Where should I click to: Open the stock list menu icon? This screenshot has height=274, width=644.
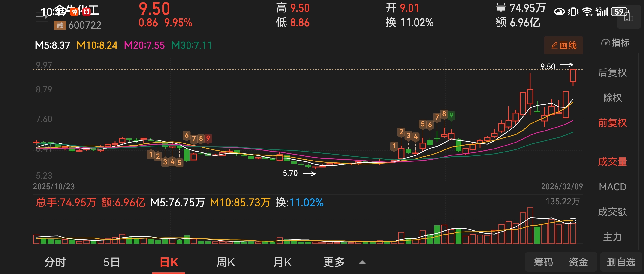click(x=41, y=16)
